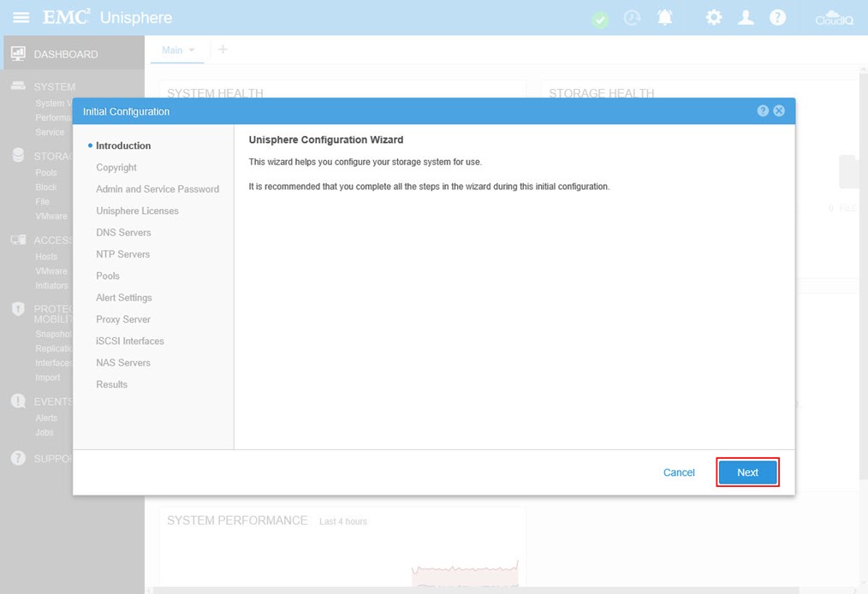Open Block under Storage in sidebar
The width and height of the screenshot is (868, 594).
pos(46,187)
